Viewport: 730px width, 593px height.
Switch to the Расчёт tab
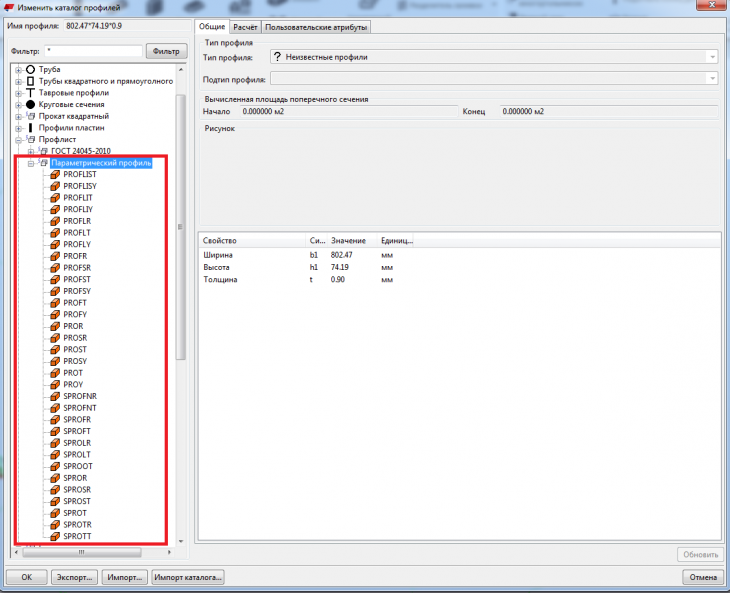[x=245, y=28]
